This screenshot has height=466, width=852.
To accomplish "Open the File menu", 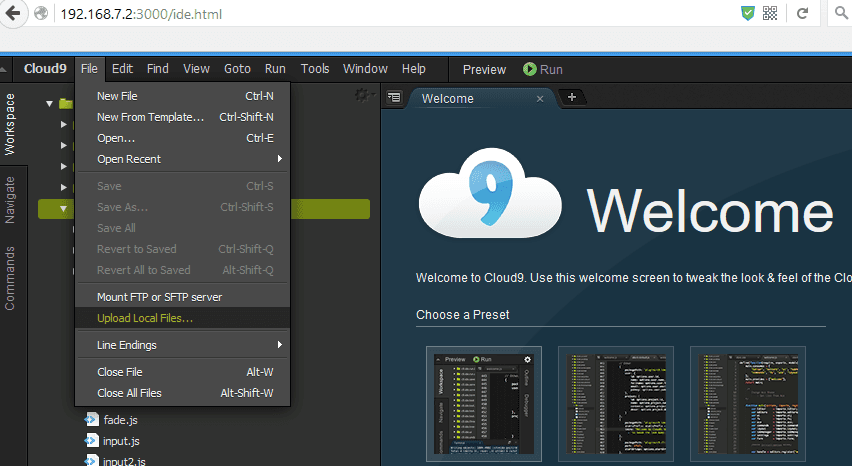I will [89, 68].
